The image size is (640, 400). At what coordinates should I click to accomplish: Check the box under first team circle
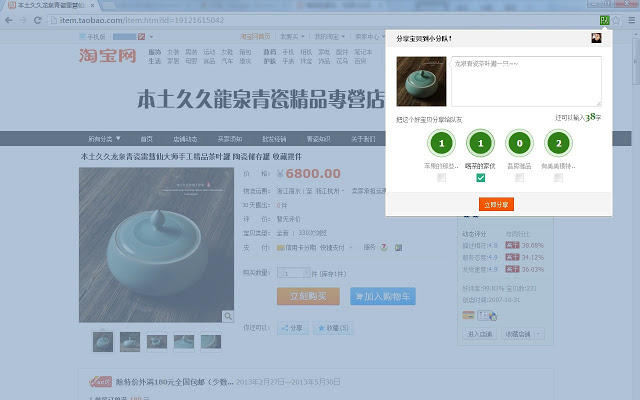point(441,178)
